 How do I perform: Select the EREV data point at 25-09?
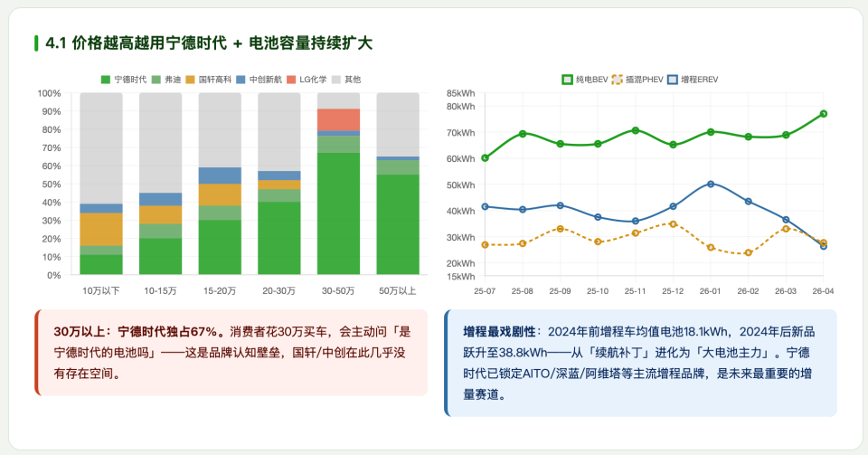coord(561,205)
